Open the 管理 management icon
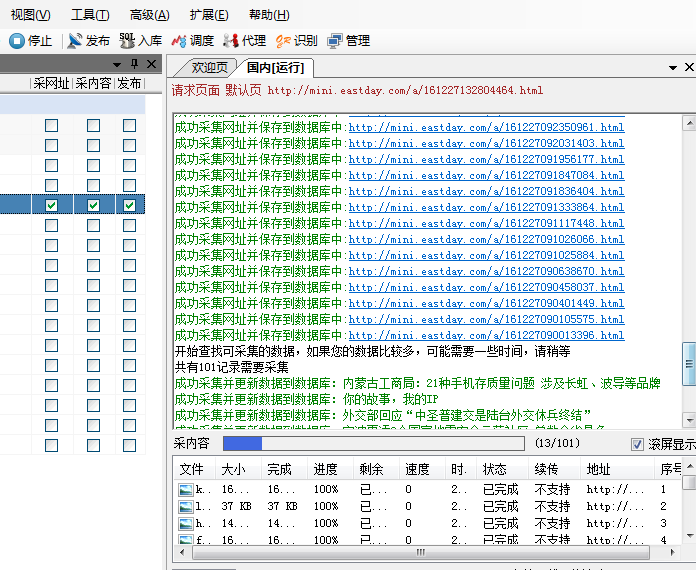This screenshot has height=570, width=696. (335, 41)
